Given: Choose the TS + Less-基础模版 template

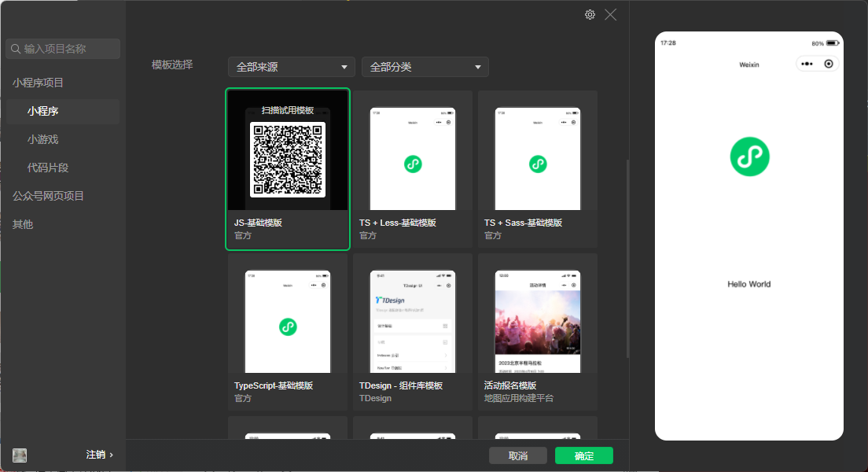Looking at the screenshot, I should (x=413, y=169).
